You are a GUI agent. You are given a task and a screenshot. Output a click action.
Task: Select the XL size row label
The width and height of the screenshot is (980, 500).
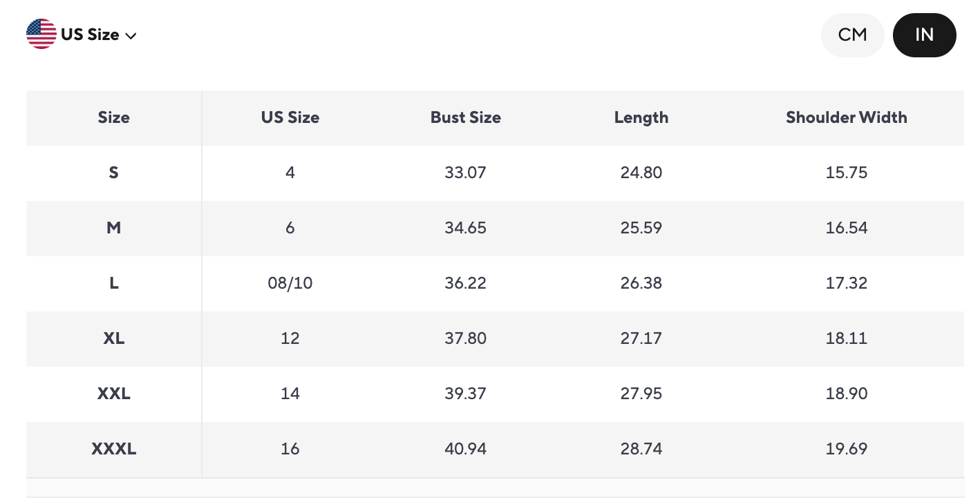click(x=114, y=338)
